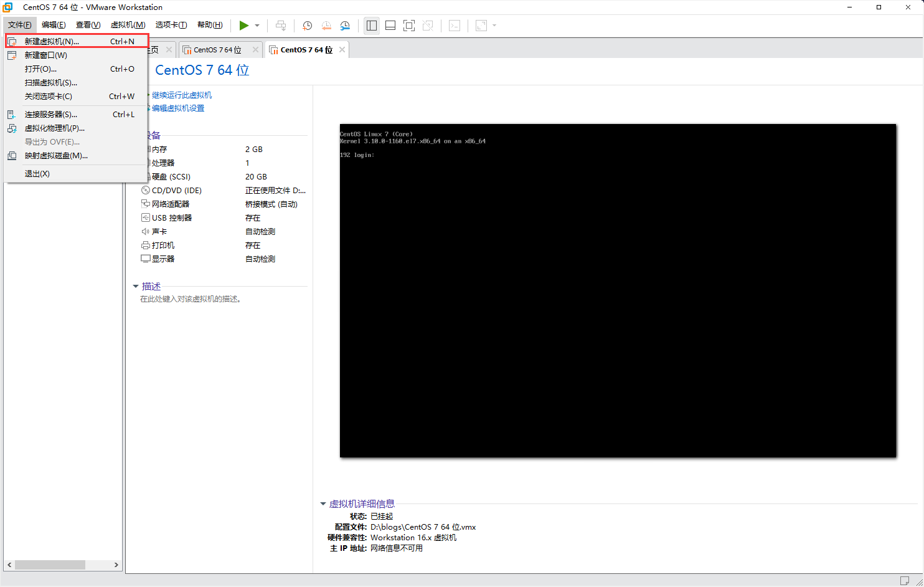Click the description input area placeholder text
The image size is (924, 587).
[191, 299]
